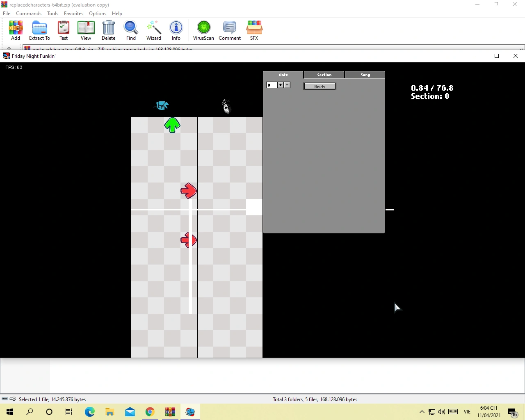Screen dimensions: 525x420
Task: Open Task View on the taskbar
Action: tap(69, 412)
